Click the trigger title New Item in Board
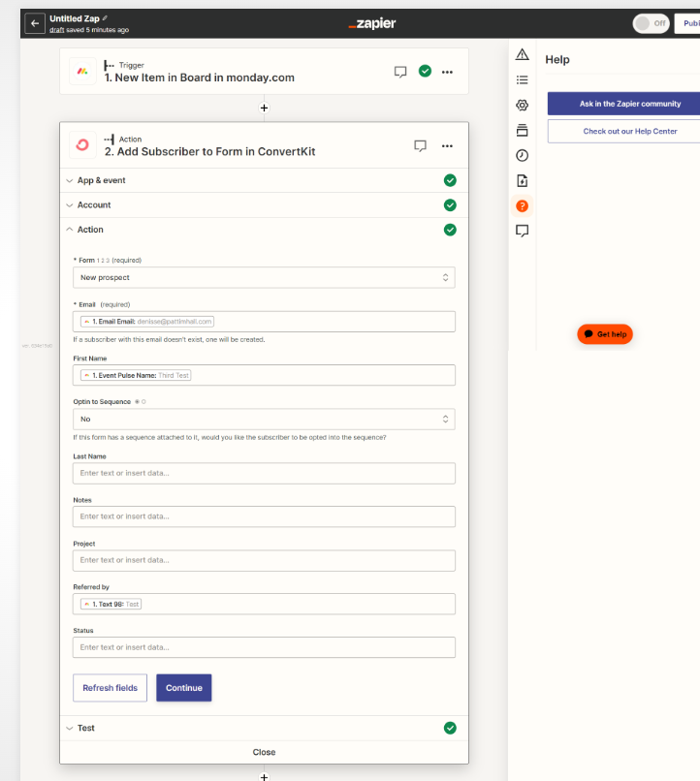 point(200,78)
